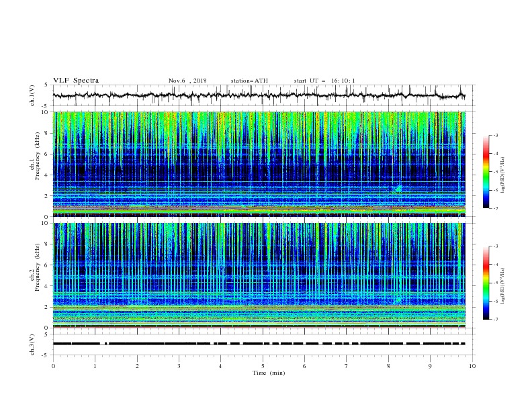
Task: Click the 'start UT = 16:10:1' header text
Action: pos(324,81)
